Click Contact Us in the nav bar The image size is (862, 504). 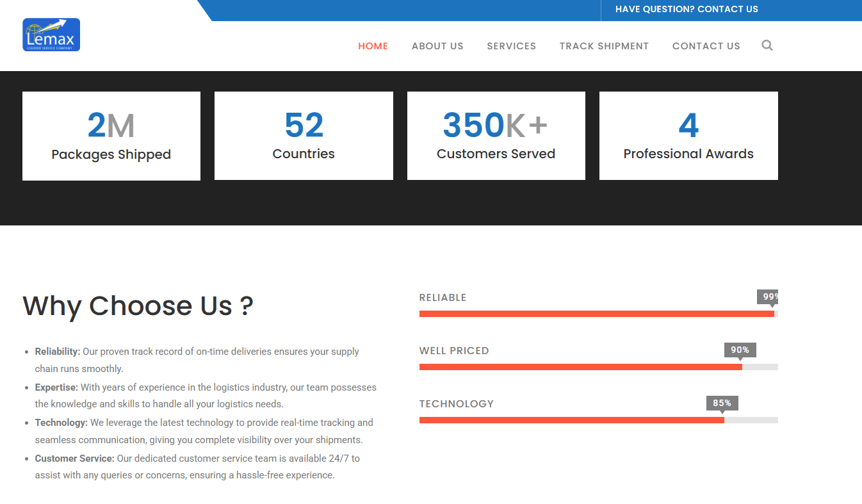(706, 46)
